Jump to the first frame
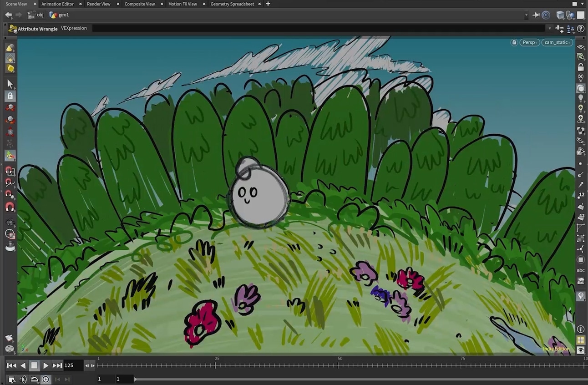 [x=11, y=365]
